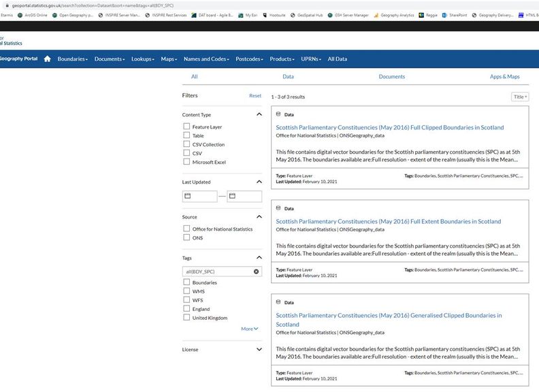Image resolution: width=539 pixels, height=392 pixels.
Task: Go to All Data in navigation
Action: click(338, 59)
